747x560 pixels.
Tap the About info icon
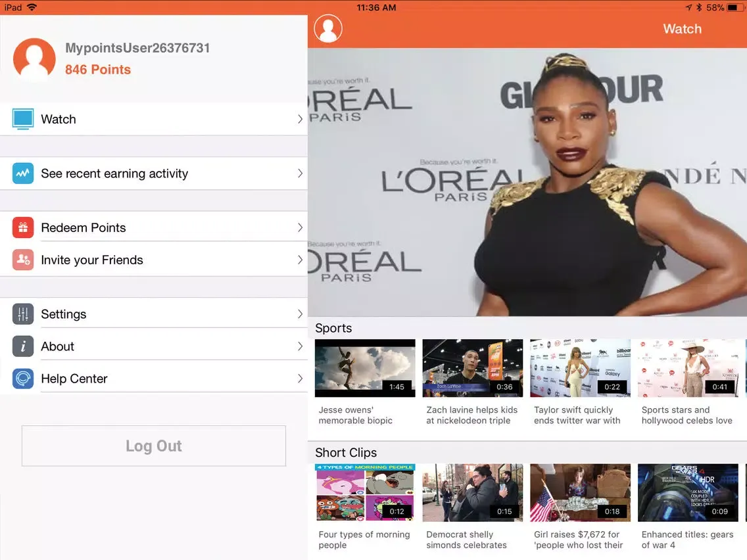click(23, 346)
